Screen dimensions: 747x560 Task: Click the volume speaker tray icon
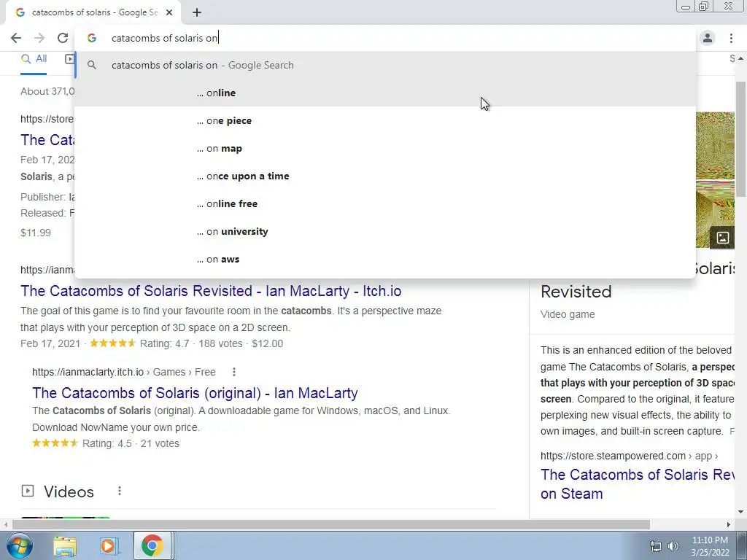click(x=673, y=546)
